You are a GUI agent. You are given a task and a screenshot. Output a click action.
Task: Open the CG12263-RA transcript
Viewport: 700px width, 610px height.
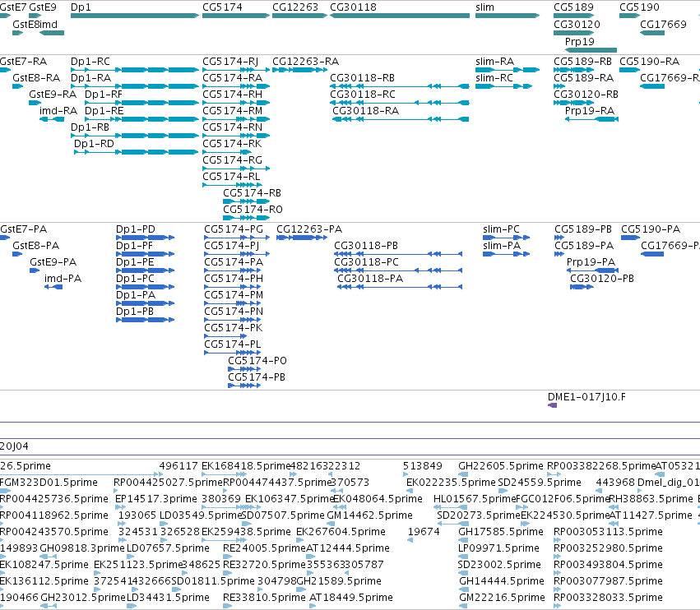299,70
